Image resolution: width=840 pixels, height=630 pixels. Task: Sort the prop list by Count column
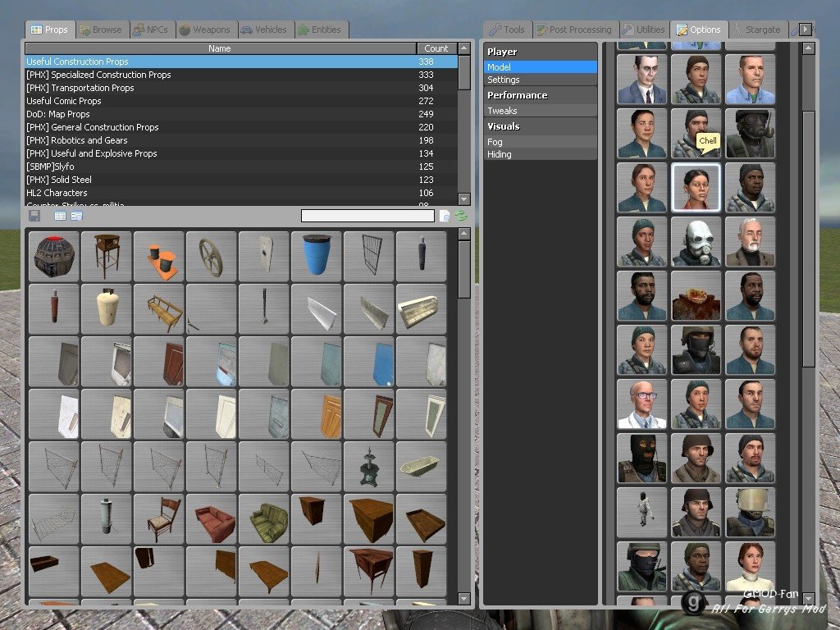(x=436, y=48)
